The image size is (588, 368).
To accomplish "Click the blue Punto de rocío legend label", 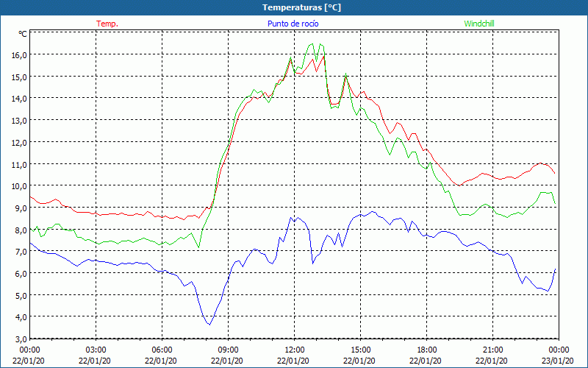I will (x=293, y=24).
